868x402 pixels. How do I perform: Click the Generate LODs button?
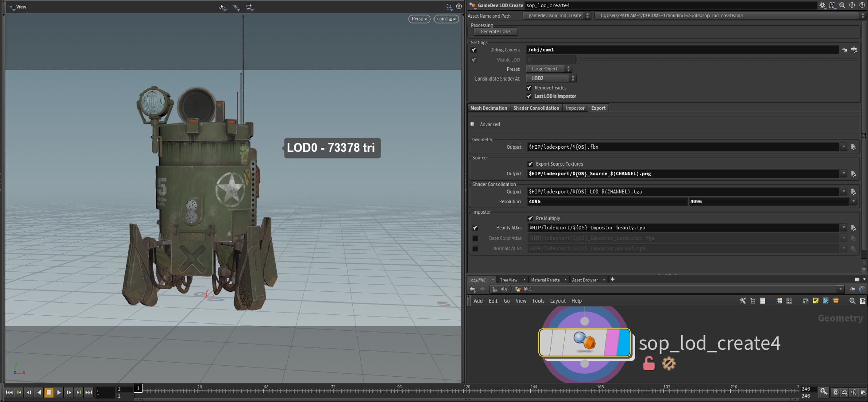click(495, 32)
